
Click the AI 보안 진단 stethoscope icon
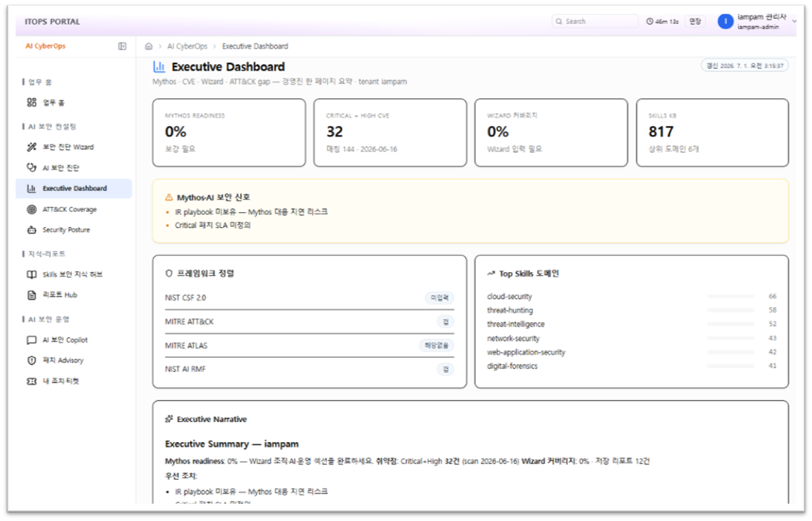(31, 167)
